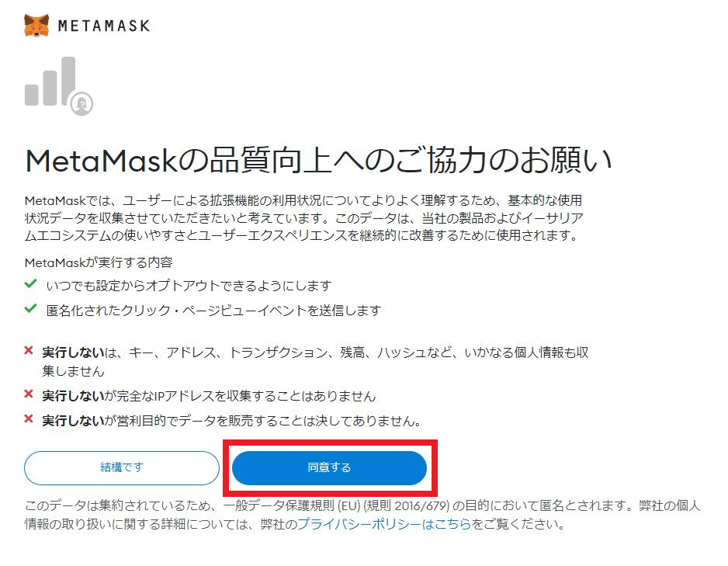Click green checkmark beside opt-out from settings line
Screen dimensions: 728x566
[30, 283]
